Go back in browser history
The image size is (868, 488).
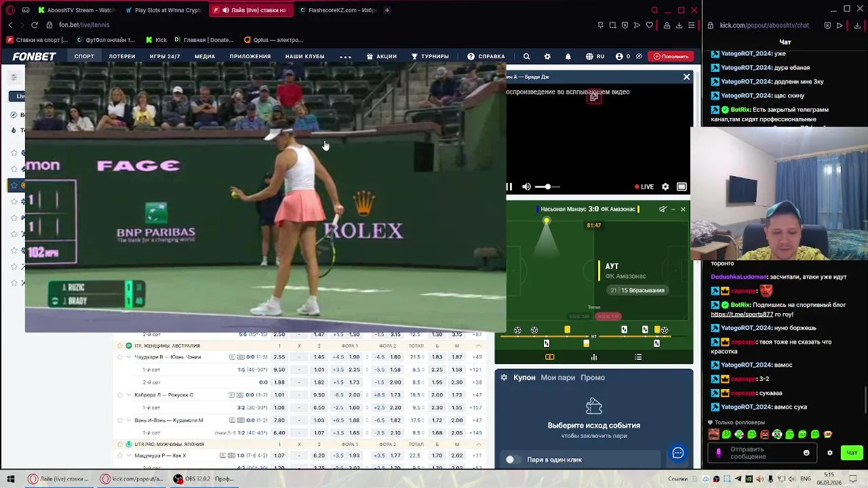(10, 25)
